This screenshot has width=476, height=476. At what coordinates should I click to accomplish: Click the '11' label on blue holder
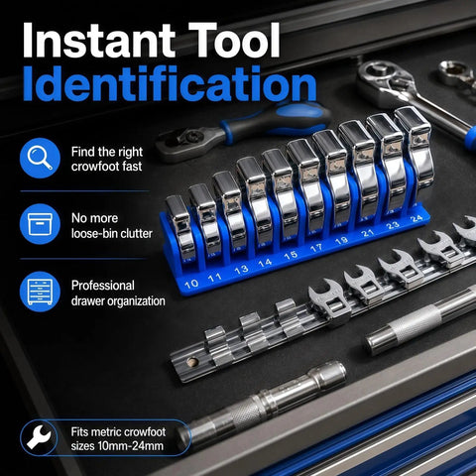click(215, 277)
